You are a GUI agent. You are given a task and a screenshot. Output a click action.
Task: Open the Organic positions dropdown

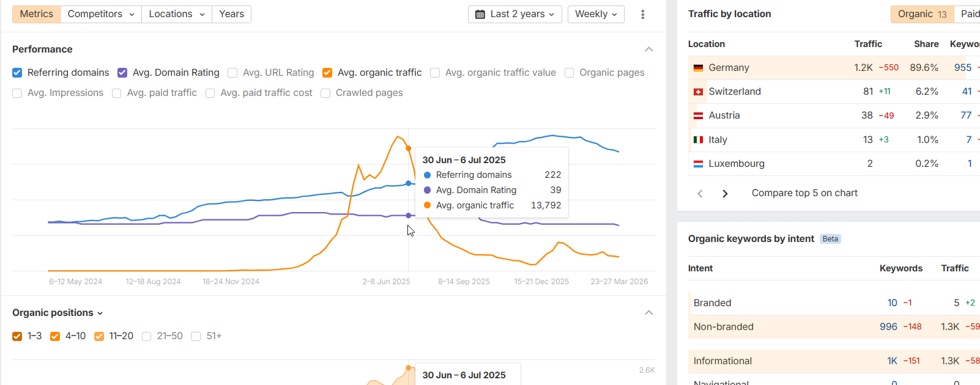tap(58, 313)
